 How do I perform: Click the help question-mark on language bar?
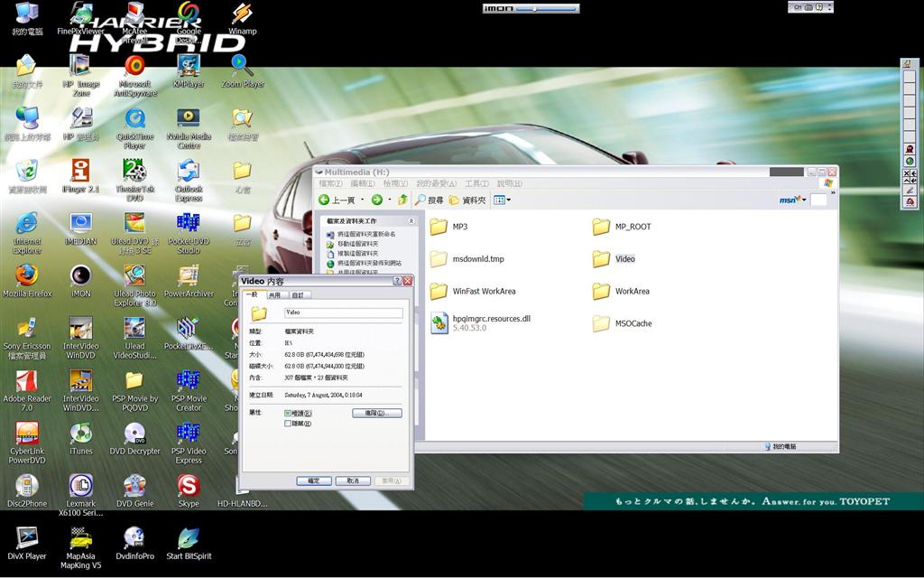(x=818, y=7)
